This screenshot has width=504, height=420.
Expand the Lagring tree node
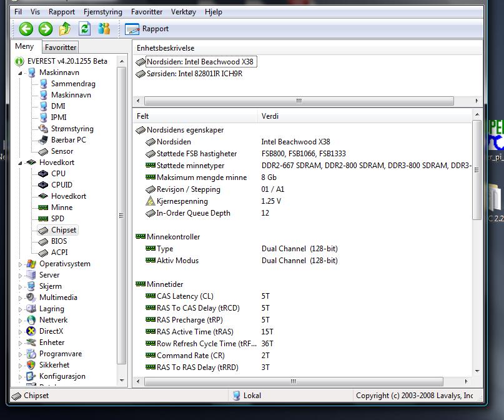pyautogui.click(x=20, y=309)
